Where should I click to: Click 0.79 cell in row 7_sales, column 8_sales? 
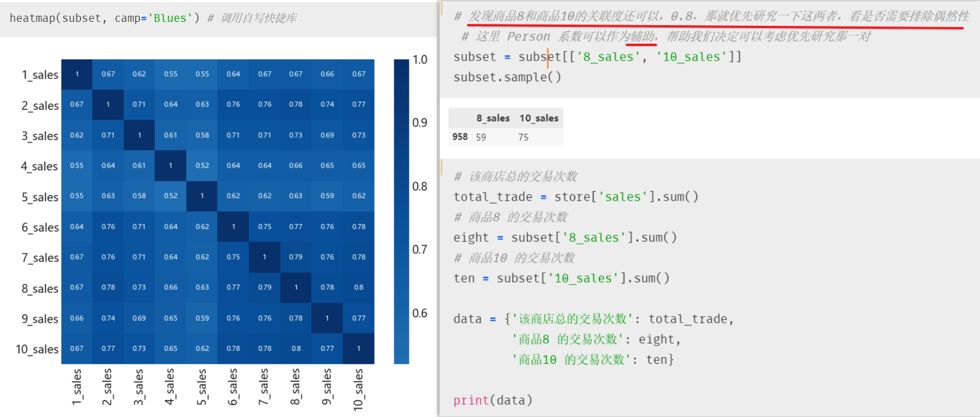coord(296,257)
